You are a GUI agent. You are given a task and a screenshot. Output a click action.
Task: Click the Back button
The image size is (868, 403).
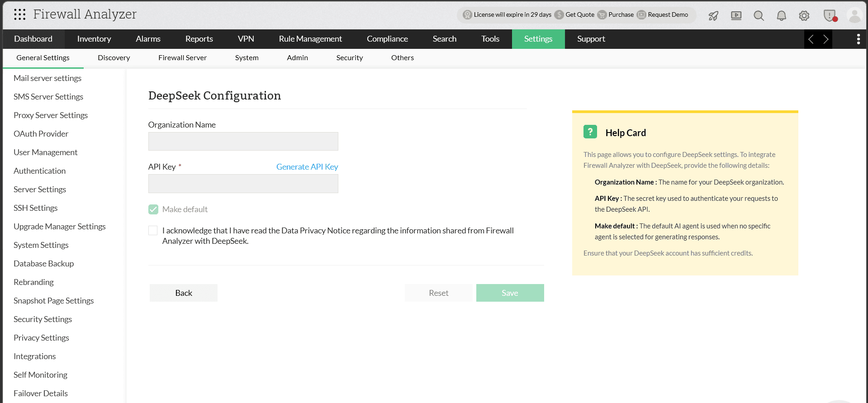tap(184, 293)
